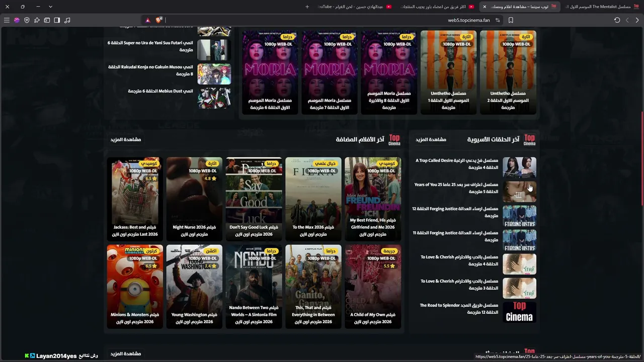Switch to The Mentalist season one tab
This screenshot has width=644, height=362.
(x=602, y=7)
